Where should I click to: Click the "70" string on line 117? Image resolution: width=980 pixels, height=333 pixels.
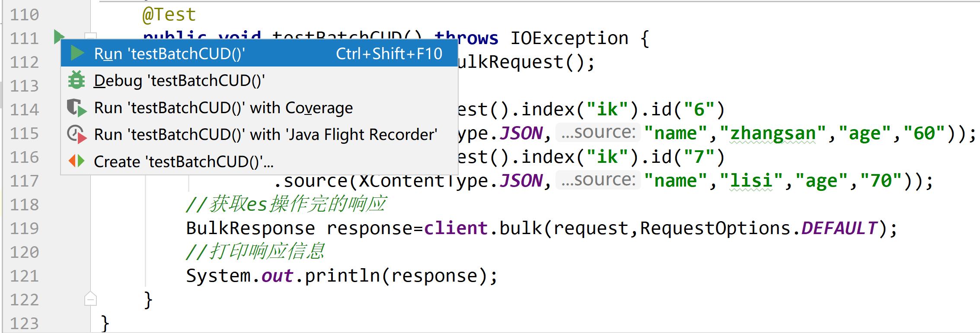pyautogui.click(x=881, y=181)
